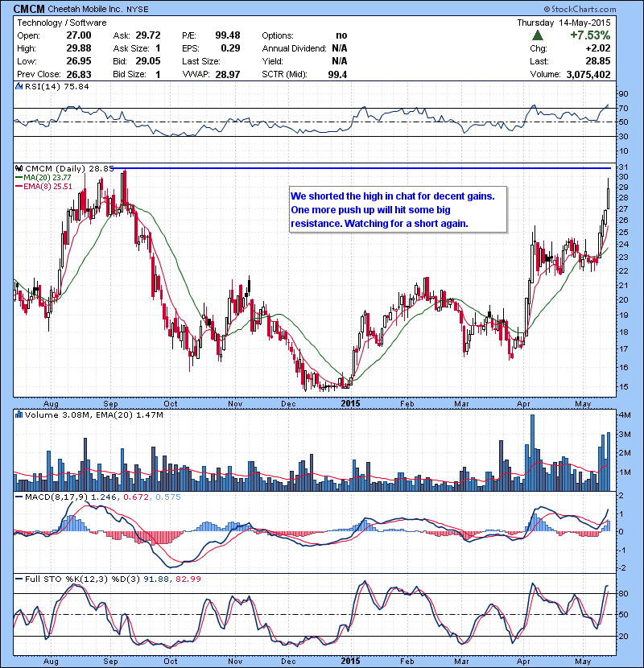
Task: Click the Options value 'no'
Action: point(341,35)
